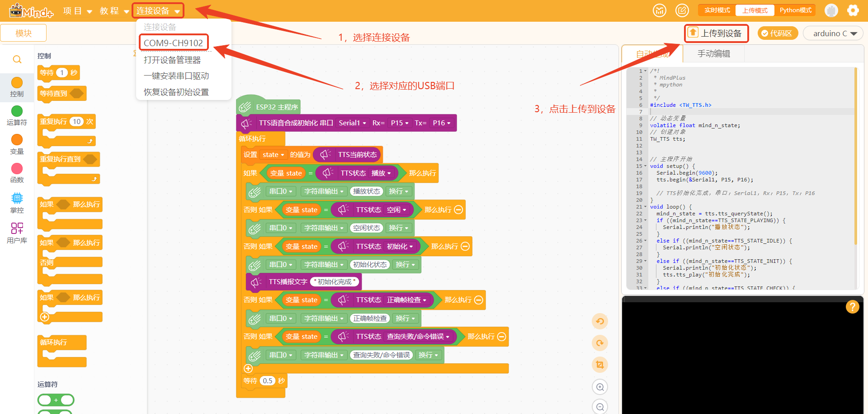Open the 教程 menu

tap(114, 10)
